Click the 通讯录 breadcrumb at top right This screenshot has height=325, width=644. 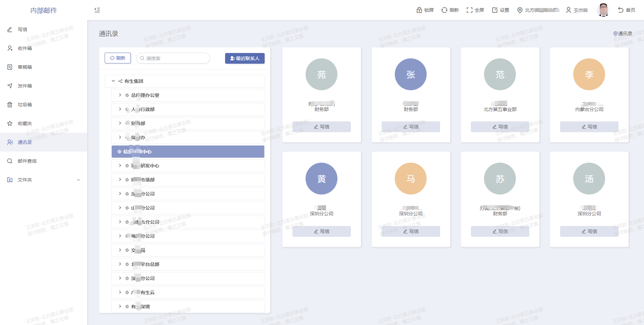click(623, 34)
